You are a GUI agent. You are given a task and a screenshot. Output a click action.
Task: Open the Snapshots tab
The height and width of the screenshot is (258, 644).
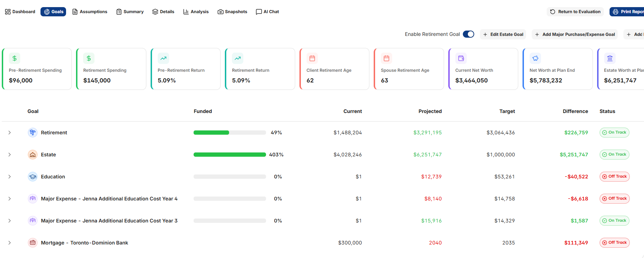(x=232, y=12)
